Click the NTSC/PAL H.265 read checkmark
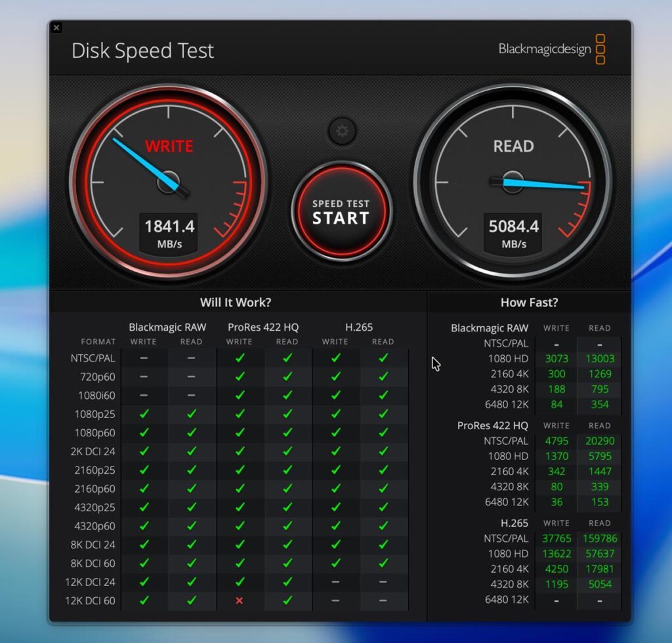Image resolution: width=672 pixels, height=643 pixels. [x=383, y=358]
